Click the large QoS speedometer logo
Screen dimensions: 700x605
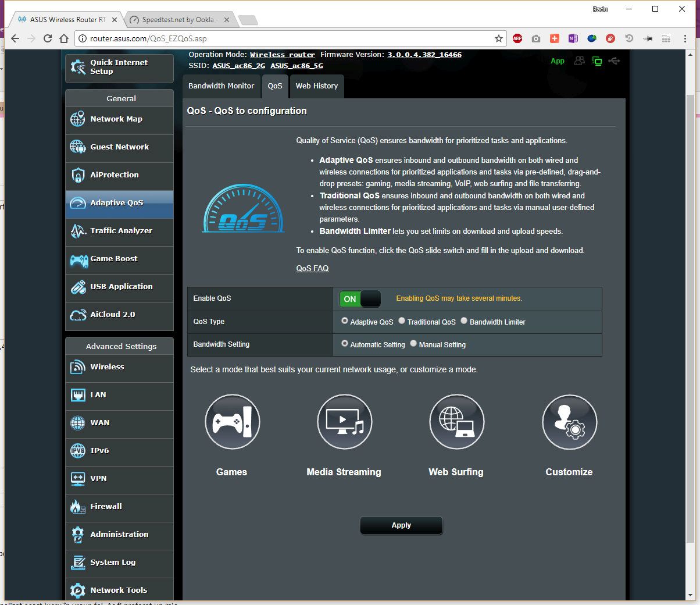coord(243,209)
